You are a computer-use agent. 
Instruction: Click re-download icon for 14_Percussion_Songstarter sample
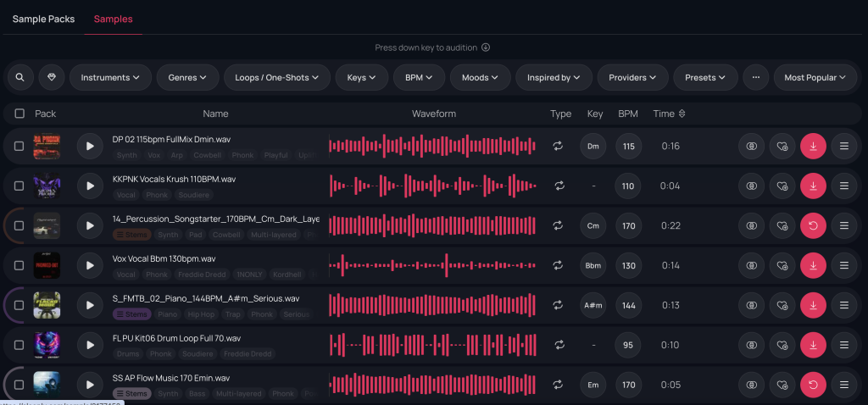coord(813,225)
